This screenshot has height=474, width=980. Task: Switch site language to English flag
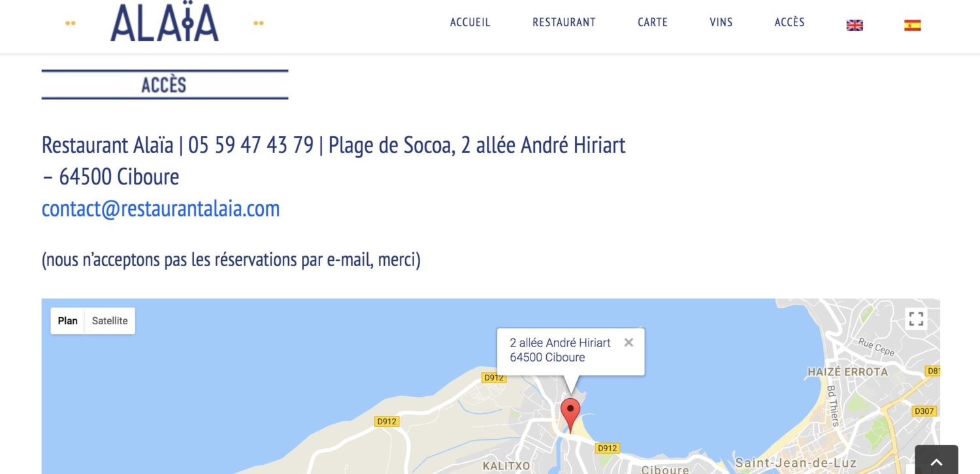point(855,25)
